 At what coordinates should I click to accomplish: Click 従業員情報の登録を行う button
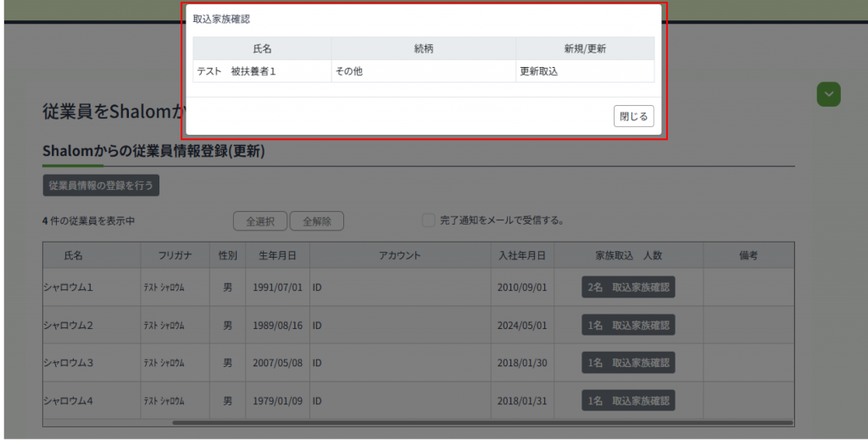pyautogui.click(x=101, y=186)
